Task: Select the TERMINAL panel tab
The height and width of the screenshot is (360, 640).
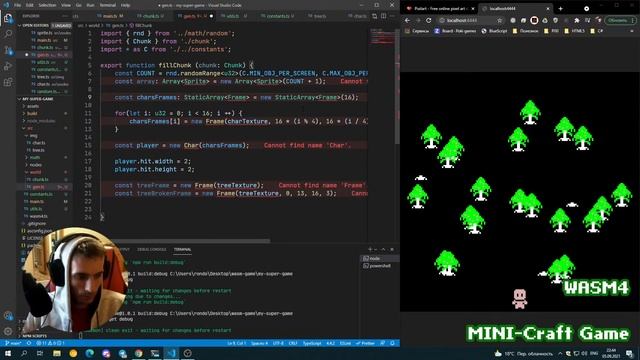Action: click(x=182, y=249)
